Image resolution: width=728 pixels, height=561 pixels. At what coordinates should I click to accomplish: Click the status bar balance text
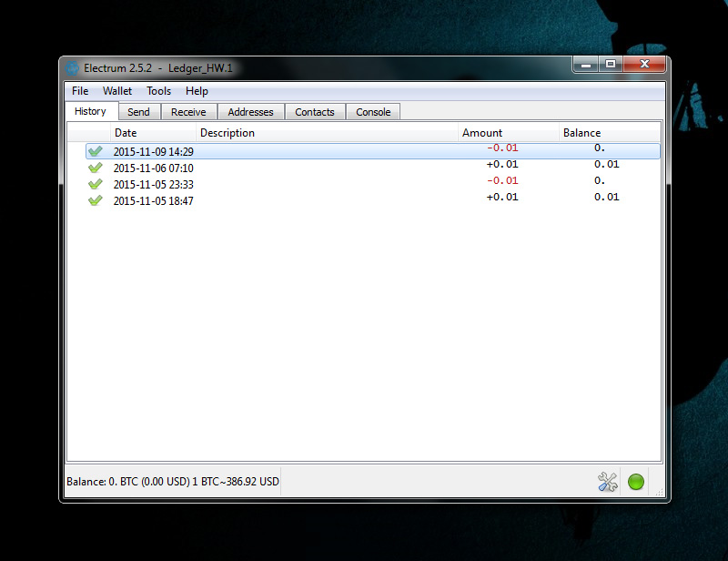coord(173,482)
